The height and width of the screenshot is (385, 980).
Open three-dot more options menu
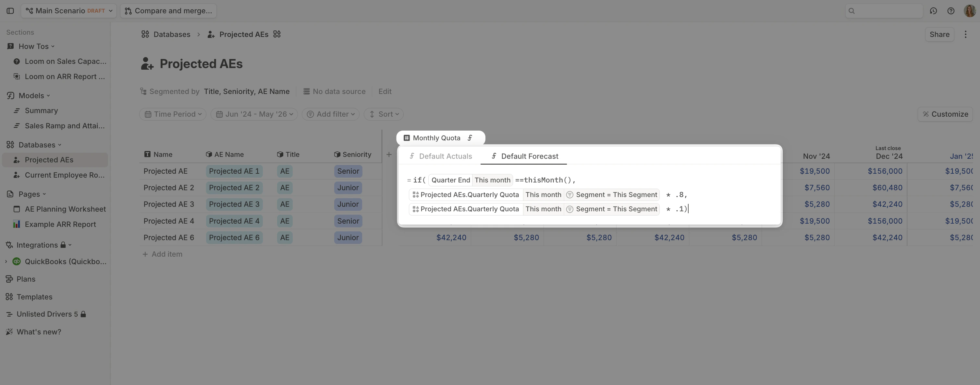click(965, 35)
